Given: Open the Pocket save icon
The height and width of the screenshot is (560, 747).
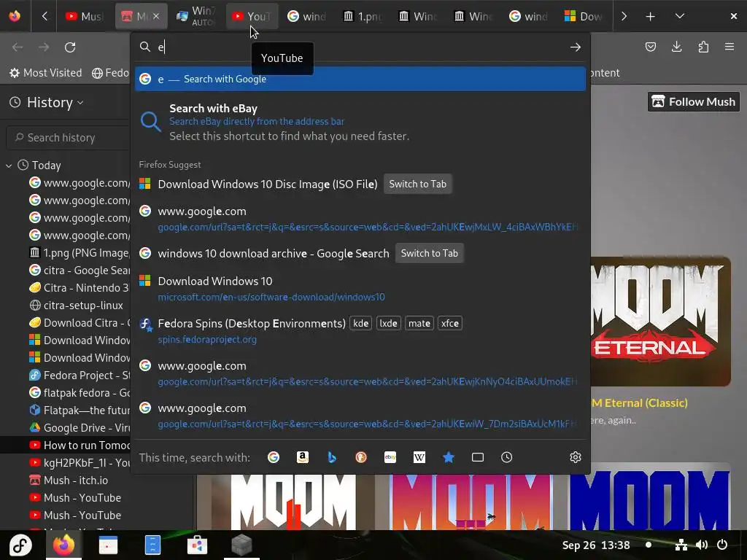Looking at the screenshot, I should [x=651, y=47].
